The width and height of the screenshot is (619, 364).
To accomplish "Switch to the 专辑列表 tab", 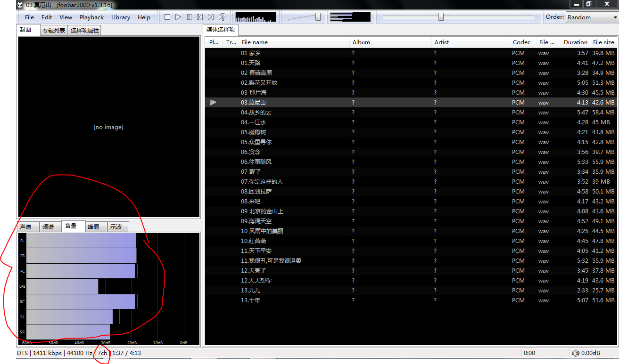I will (x=53, y=30).
